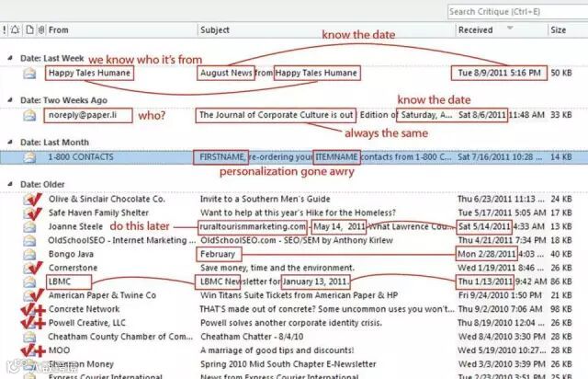Click the '86 KB' size cell
This screenshot has height=379, width=588.
click(x=561, y=281)
